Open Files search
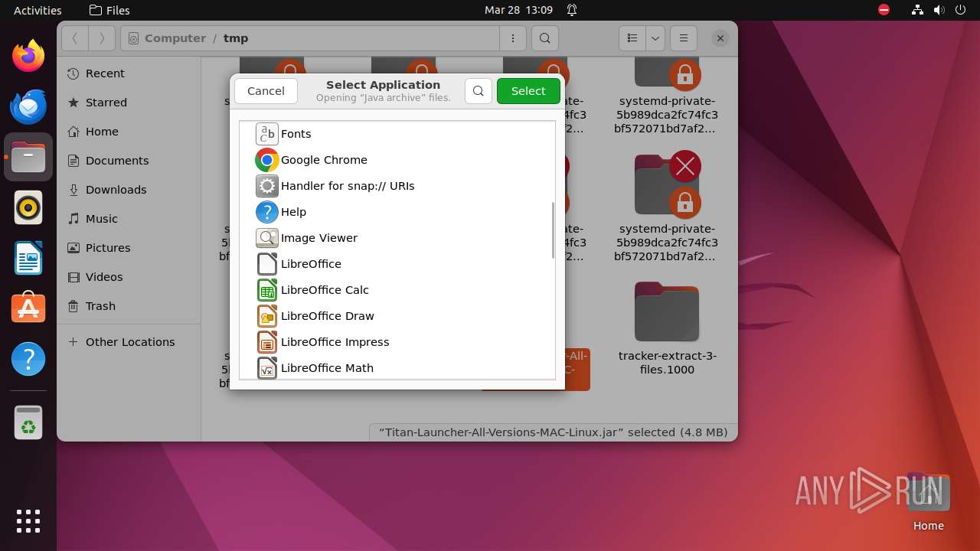This screenshot has width=980, height=551. pos(544,38)
